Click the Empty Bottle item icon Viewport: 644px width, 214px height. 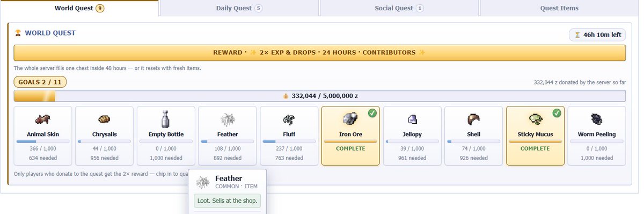pos(166,119)
